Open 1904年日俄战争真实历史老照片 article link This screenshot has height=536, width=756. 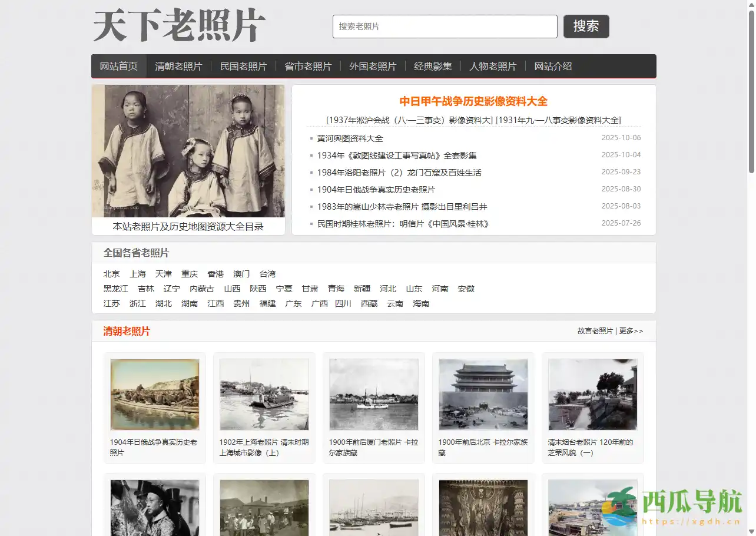pos(377,189)
